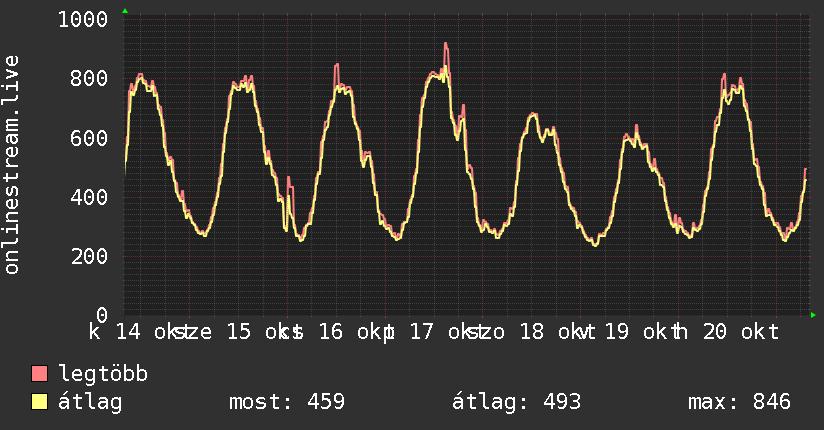Viewport: 824px width, 430px height.
Task: Click the 'most: 459' value
Action: (287, 402)
